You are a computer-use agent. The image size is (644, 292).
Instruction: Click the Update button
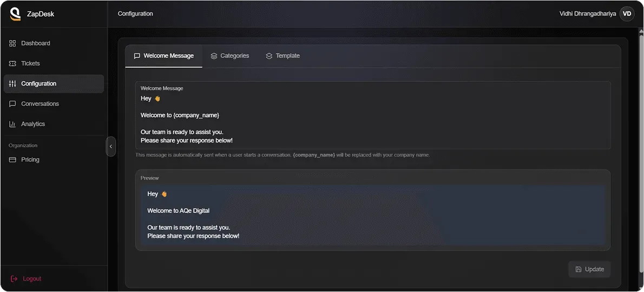click(x=589, y=269)
